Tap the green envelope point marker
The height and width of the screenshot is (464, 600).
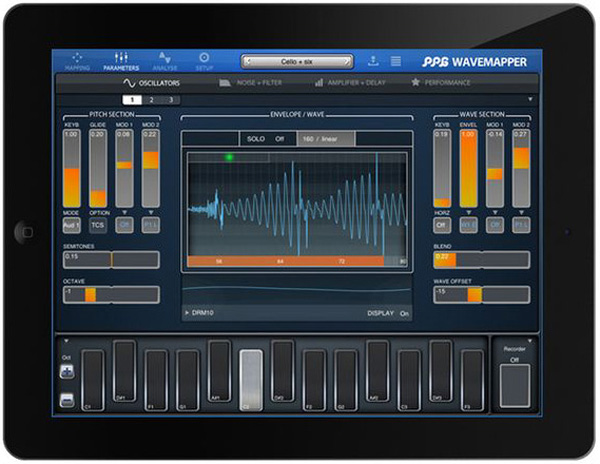pyautogui.click(x=229, y=157)
